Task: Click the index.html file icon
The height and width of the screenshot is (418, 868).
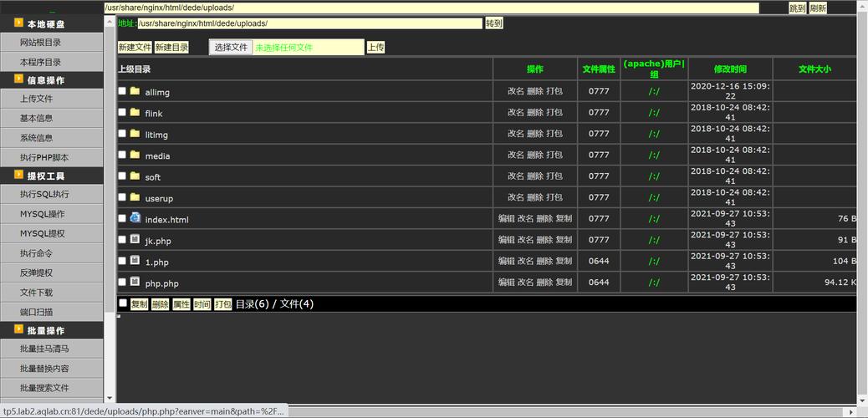Action: 135,218
